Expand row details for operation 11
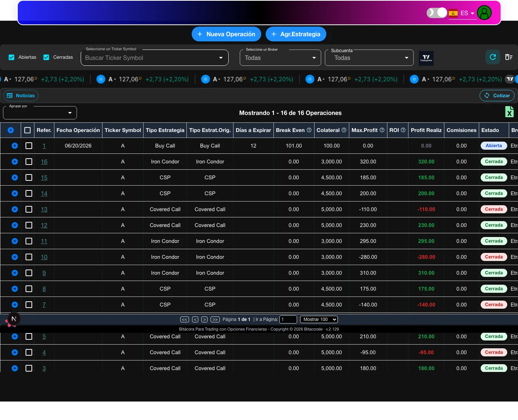The width and height of the screenshot is (518, 420). [x=15, y=241]
